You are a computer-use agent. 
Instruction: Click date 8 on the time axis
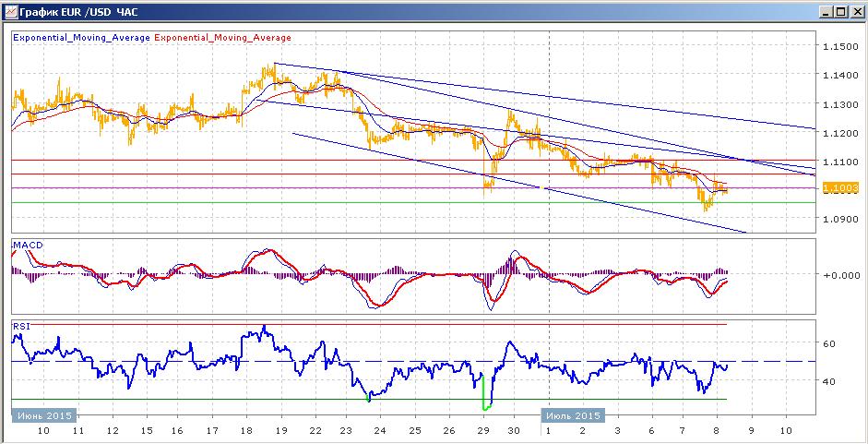point(717,430)
